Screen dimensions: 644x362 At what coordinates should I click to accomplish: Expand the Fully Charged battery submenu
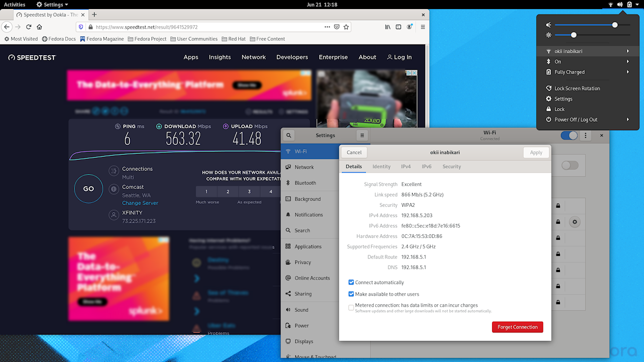point(588,72)
